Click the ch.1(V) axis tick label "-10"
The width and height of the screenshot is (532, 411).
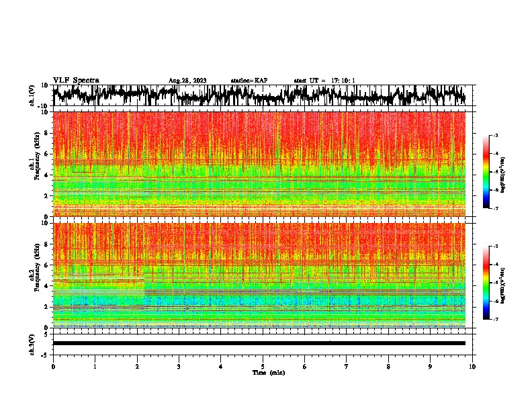[x=44, y=106]
